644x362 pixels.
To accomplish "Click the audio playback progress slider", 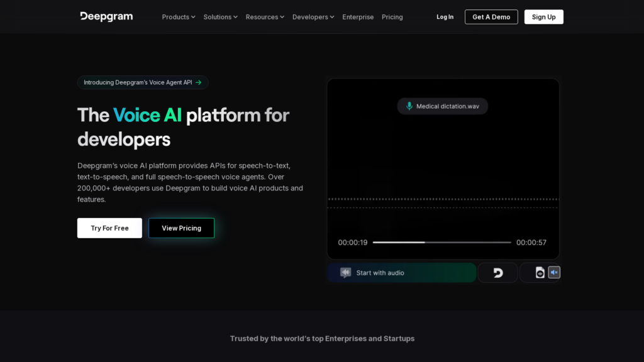I will pos(441,243).
